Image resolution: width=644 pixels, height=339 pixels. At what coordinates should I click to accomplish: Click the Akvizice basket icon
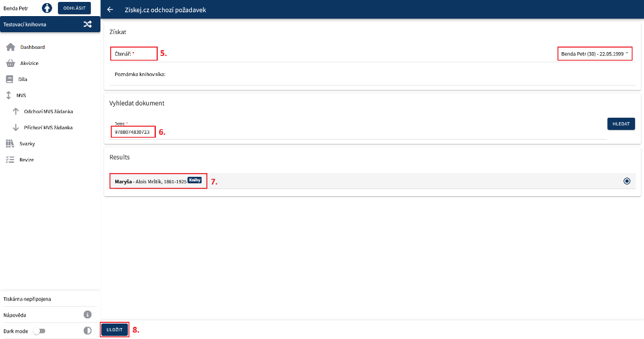click(10, 63)
